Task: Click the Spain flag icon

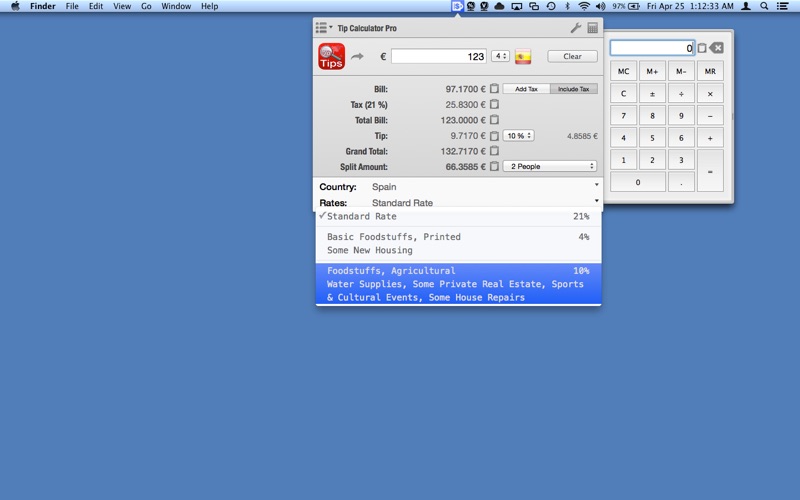Action: [x=523, y=57]
